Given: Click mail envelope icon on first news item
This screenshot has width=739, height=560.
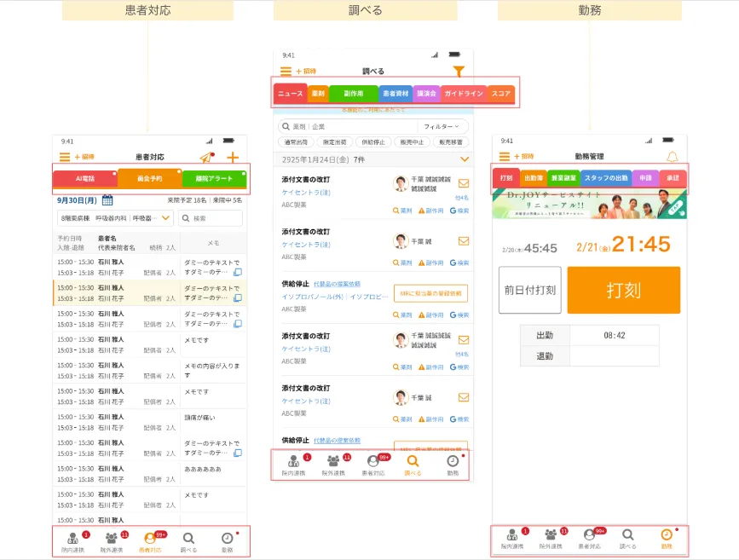Looking at the screenshot, I should pyautogui.click(x=464, y=182).
